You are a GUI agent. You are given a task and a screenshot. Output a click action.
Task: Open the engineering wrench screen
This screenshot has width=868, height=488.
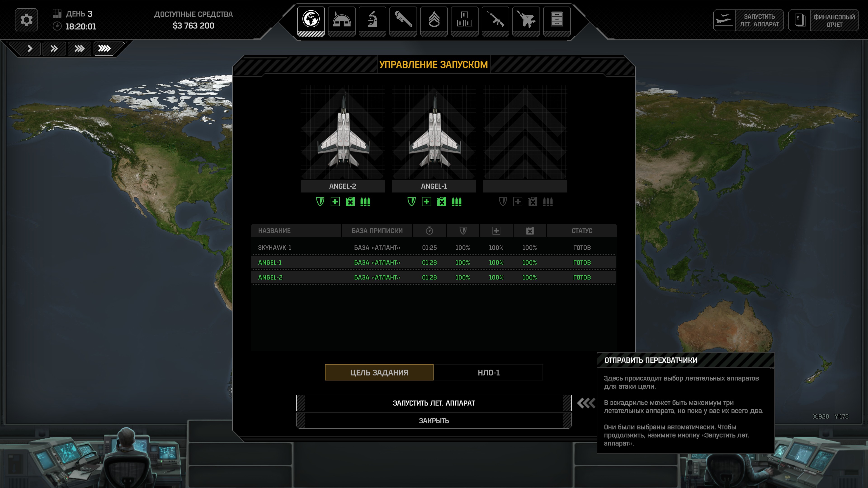click(403, 19)
